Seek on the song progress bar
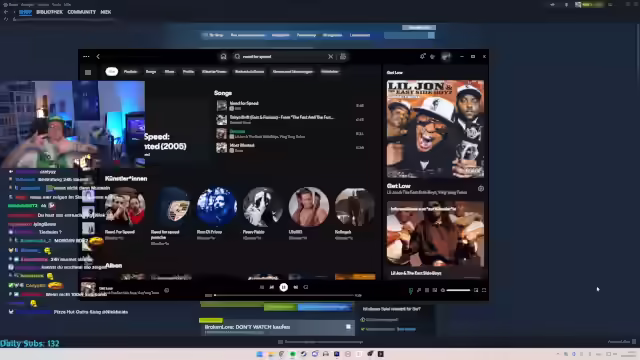The width and height of the screenshot is (640, 360). tap(284, 295)
